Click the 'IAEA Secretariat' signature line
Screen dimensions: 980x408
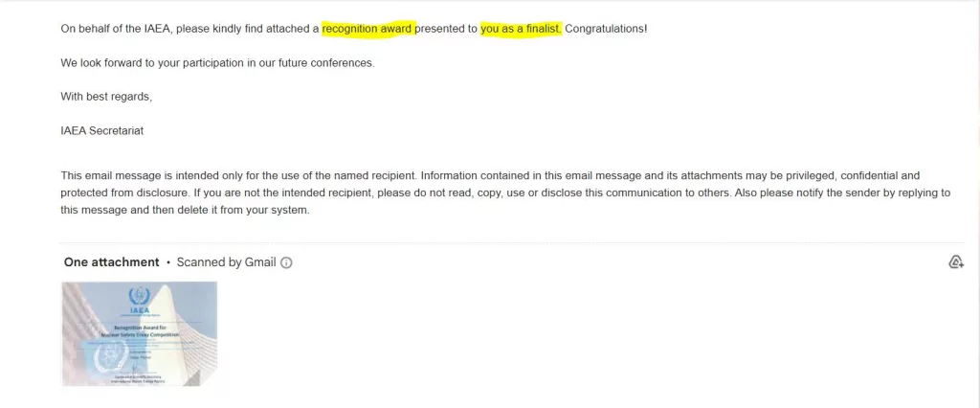pos(101,131)
